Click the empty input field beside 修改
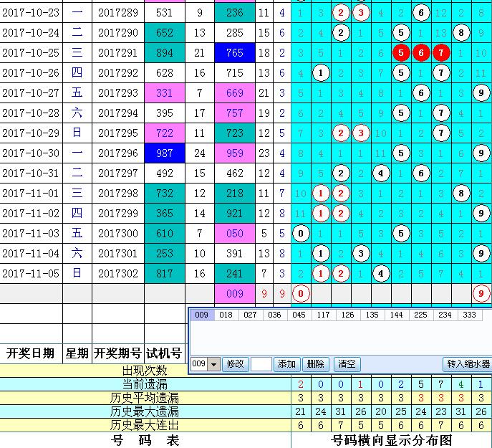492x448 pixels. (x=261, y=364)
